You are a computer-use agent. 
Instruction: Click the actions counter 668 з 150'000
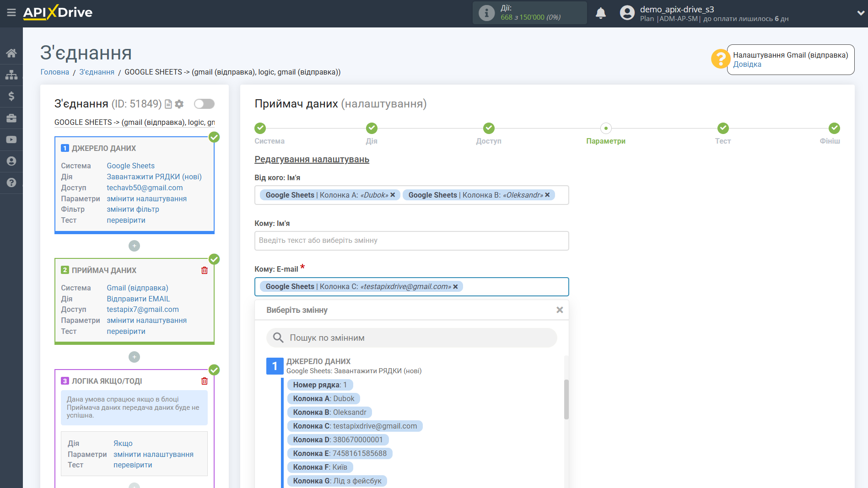531,17
